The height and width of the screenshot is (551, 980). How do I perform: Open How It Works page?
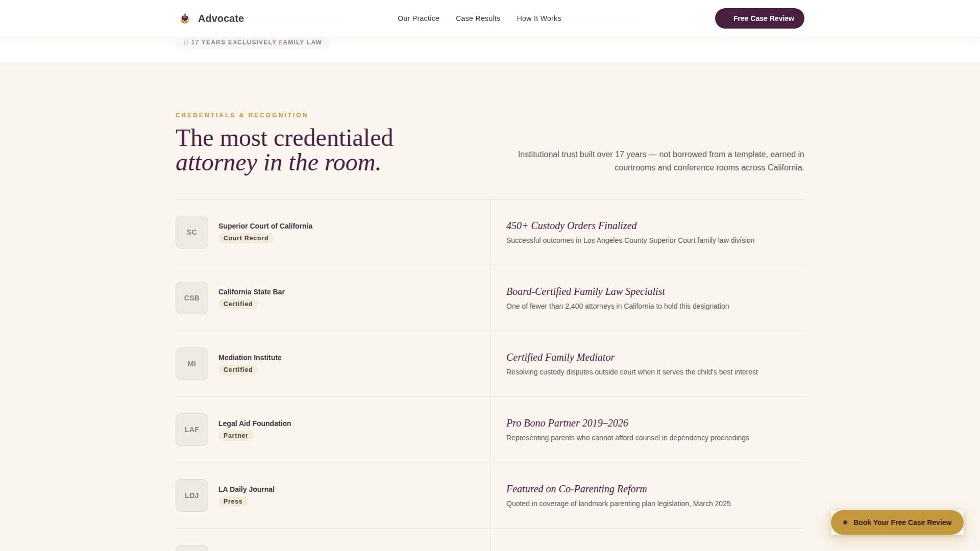[538, 18]
